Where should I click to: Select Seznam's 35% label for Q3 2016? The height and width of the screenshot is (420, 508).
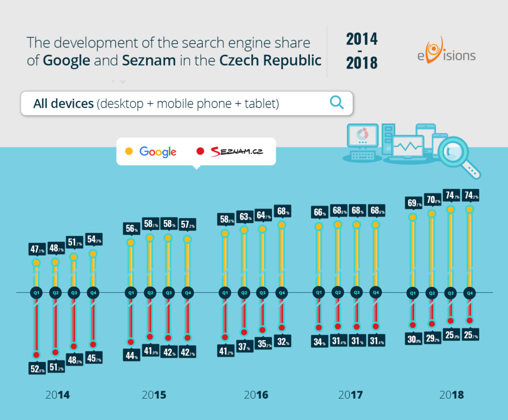point(264,344)
